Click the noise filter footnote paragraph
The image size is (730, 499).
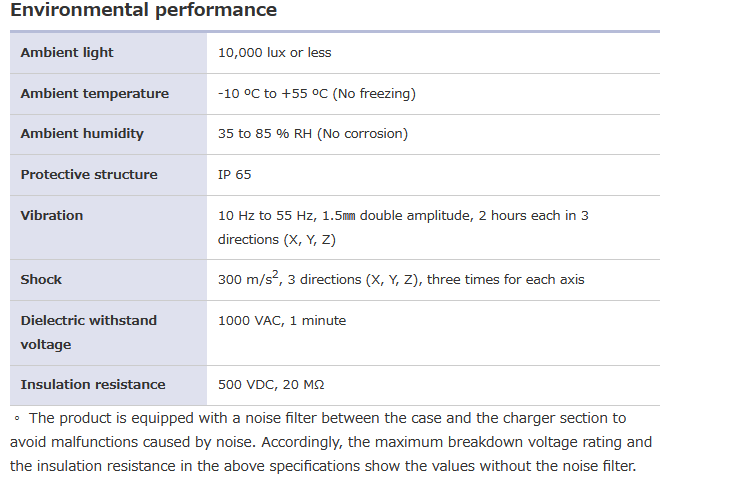[x=330, y=442]
